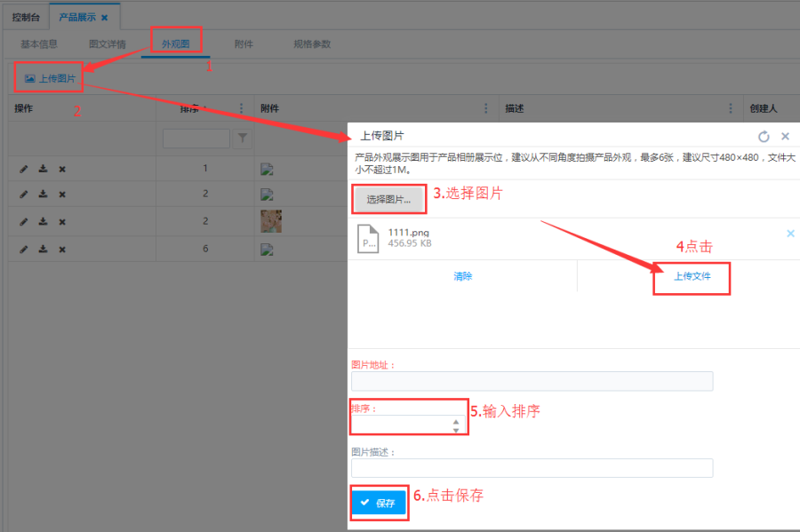Switch to the 外观图 tab

click(x=175, y=44)
